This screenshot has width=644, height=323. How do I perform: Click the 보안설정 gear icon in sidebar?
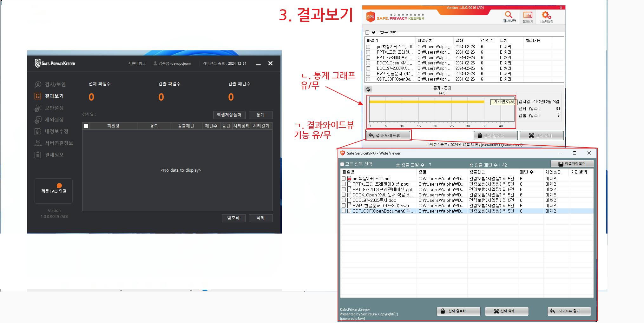tap(38, 108)
